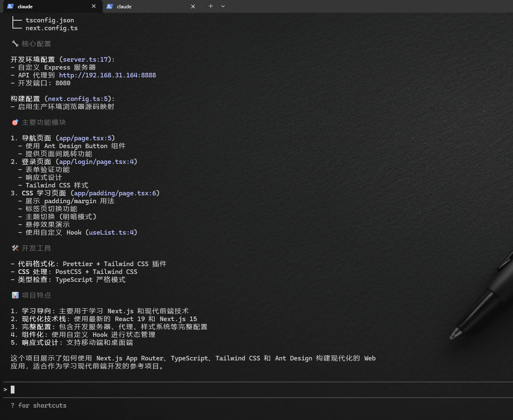513x420 pixels.
Task: Click the wrench icon beside 核心配置
Action: (15, 43)
